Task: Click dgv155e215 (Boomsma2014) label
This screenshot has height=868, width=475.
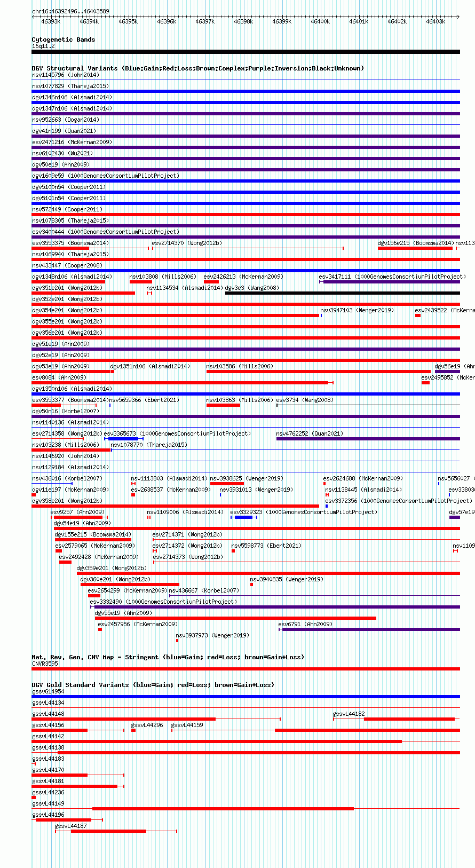Action: (93, 534)
